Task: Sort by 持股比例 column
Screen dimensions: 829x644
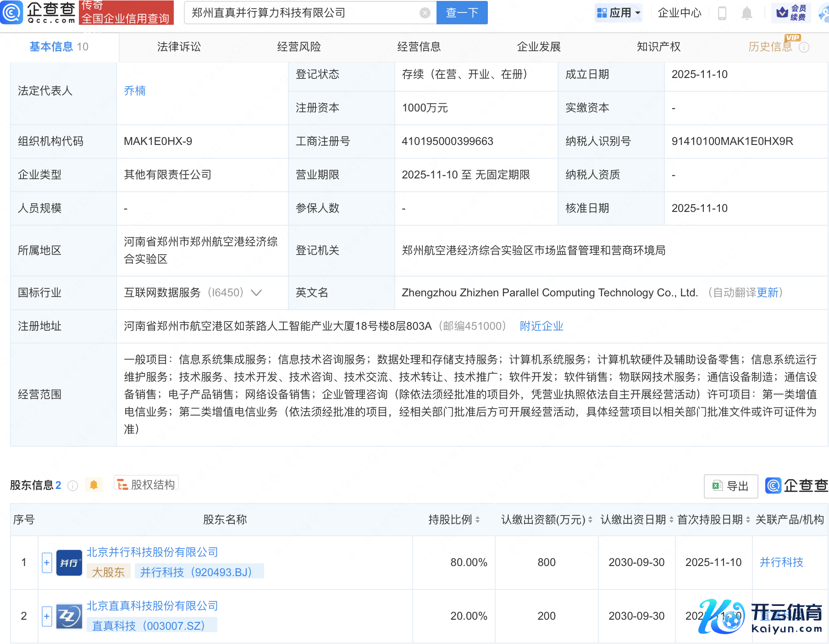Action: (454, 520)
